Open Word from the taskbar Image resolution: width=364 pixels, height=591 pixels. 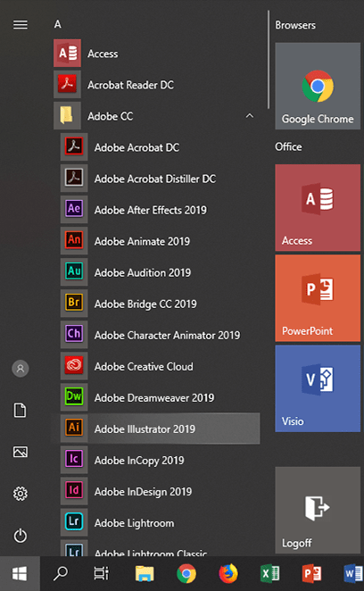tap(353, 574)
